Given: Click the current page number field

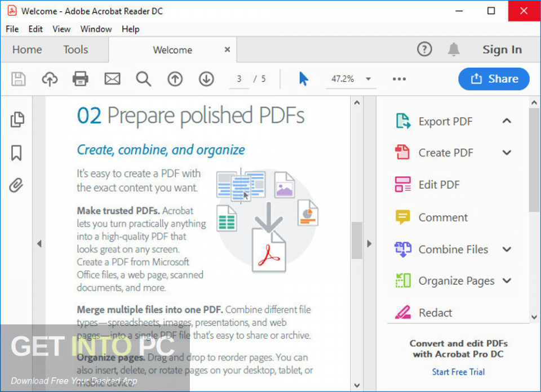Looking at the screenshot, I should coord(239,79).
